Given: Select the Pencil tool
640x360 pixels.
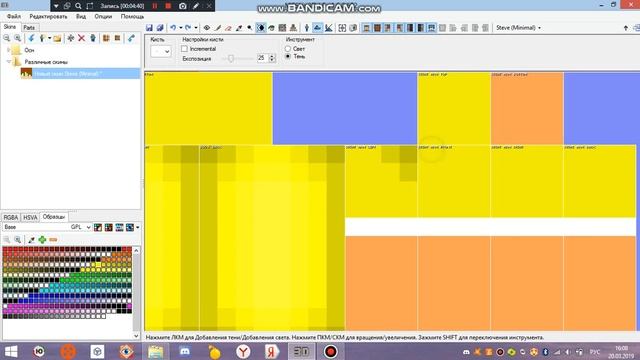Looking at the screenshot, I should [218, 28].
